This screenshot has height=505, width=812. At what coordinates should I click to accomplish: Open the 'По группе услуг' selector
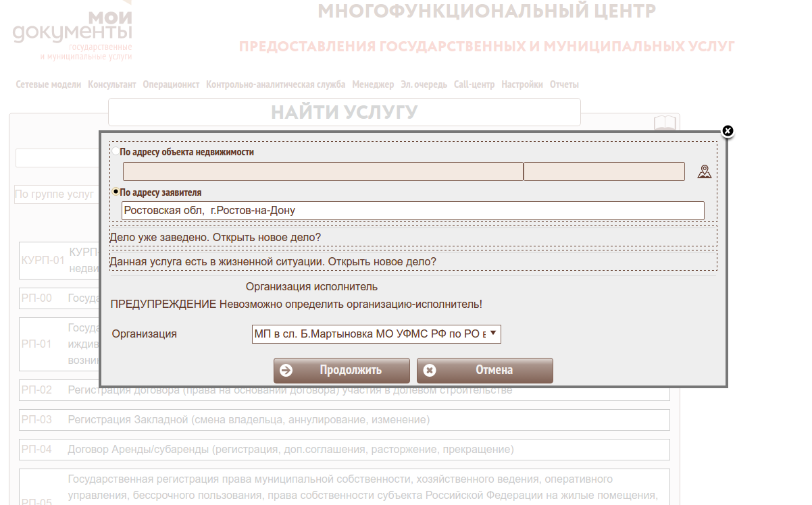(x=55, y=194)
